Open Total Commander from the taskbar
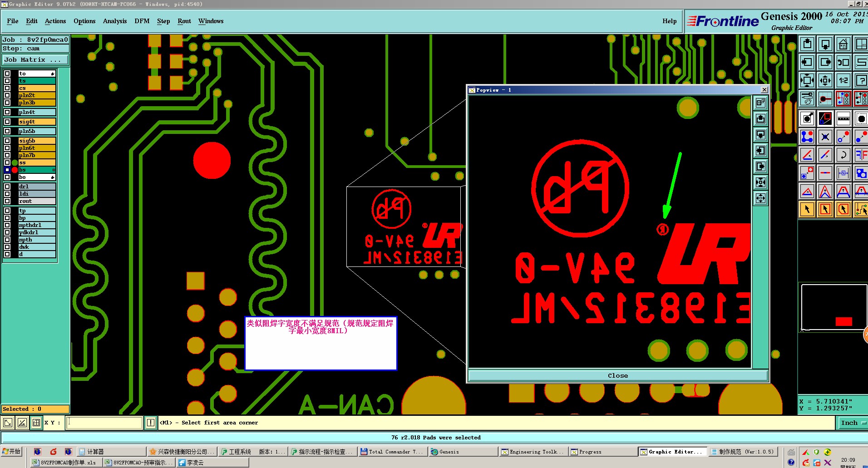Screen dimensions: 868x468 click(x=392, y=452)
